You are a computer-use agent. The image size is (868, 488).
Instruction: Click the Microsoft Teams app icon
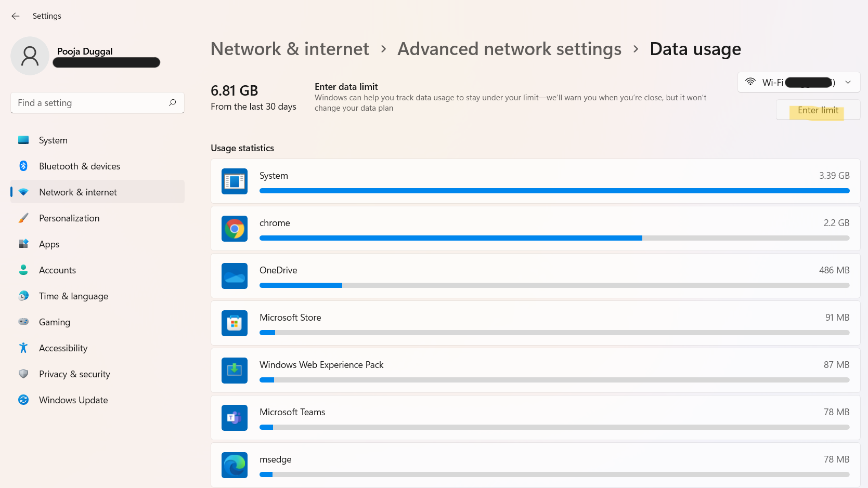click(235, 418)
